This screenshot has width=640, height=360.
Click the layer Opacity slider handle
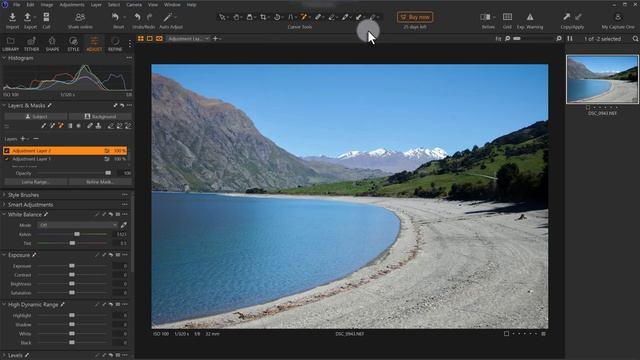[x=108, y=173]
